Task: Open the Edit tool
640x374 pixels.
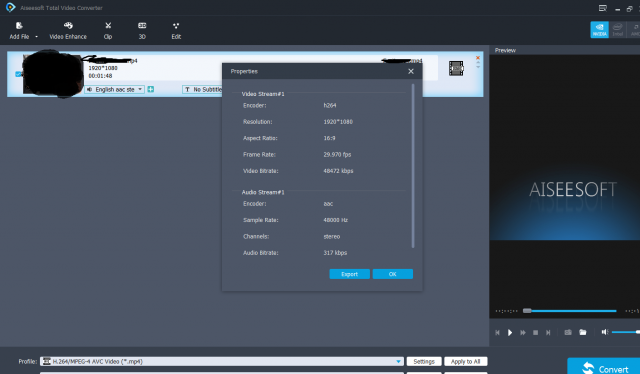Action: pos(176,31)
